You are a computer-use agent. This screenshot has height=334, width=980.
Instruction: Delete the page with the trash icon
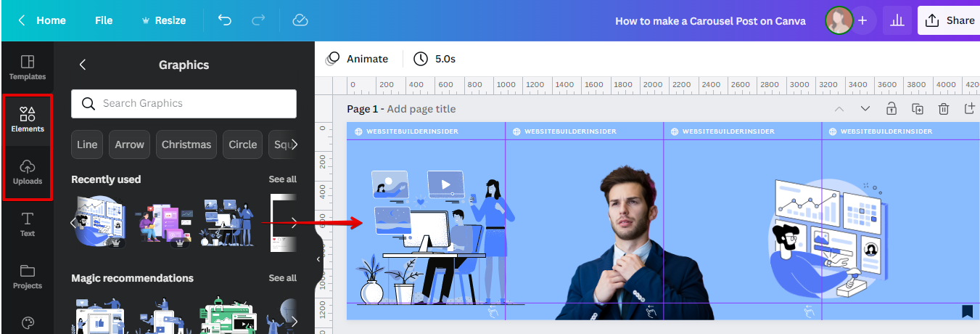[944, 109]
